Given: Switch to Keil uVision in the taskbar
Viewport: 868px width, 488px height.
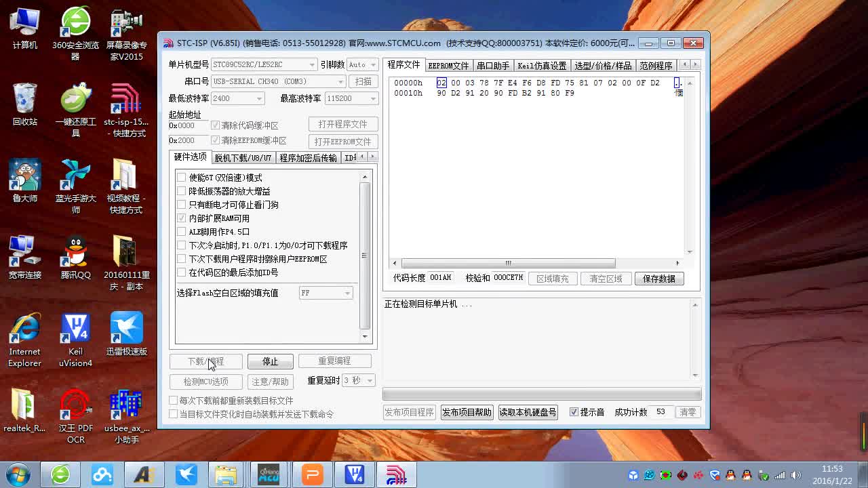Looking at the screenshot, I should pos(354,474).
